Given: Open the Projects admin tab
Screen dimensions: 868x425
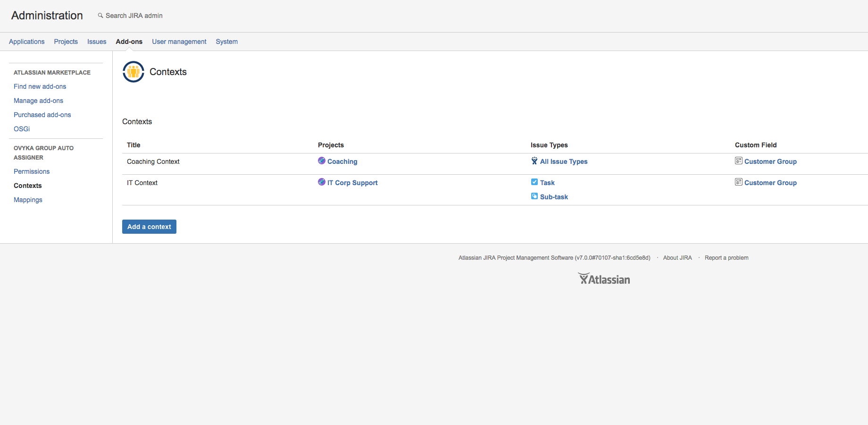Looking at the screenshot, I should click(x=66, y=42).
